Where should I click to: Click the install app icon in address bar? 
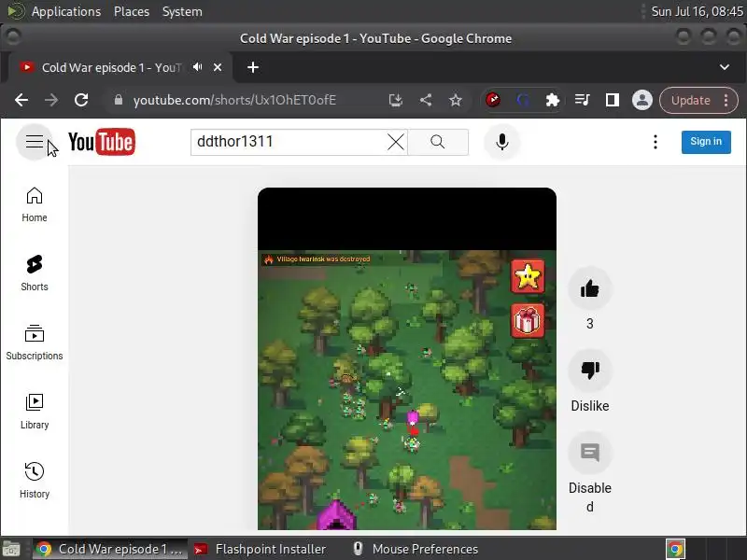coord(396,100)
